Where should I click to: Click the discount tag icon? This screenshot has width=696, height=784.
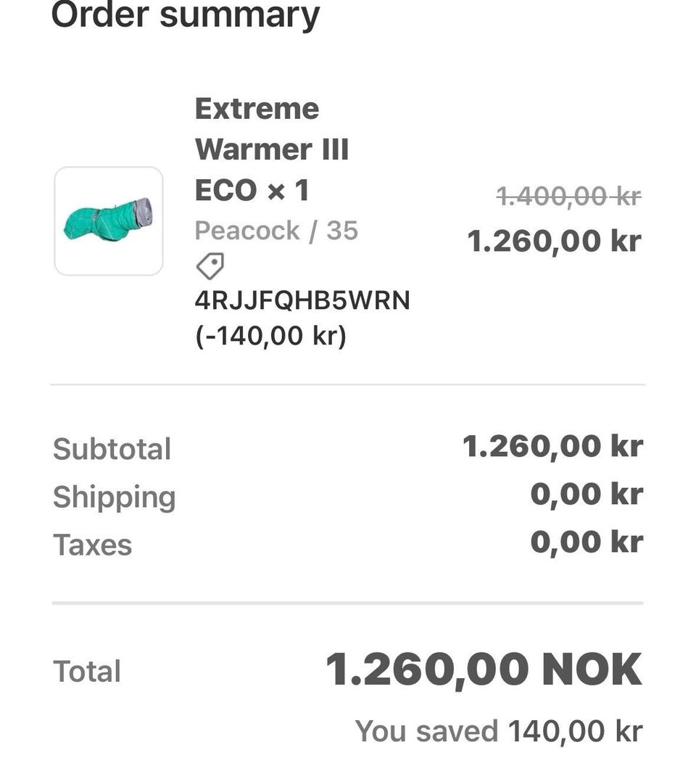point(210,266)
